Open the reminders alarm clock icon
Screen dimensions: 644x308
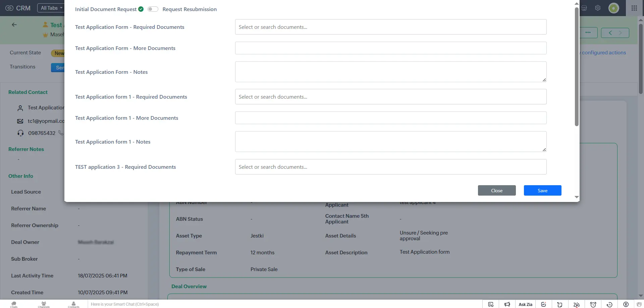coord(593,304)
